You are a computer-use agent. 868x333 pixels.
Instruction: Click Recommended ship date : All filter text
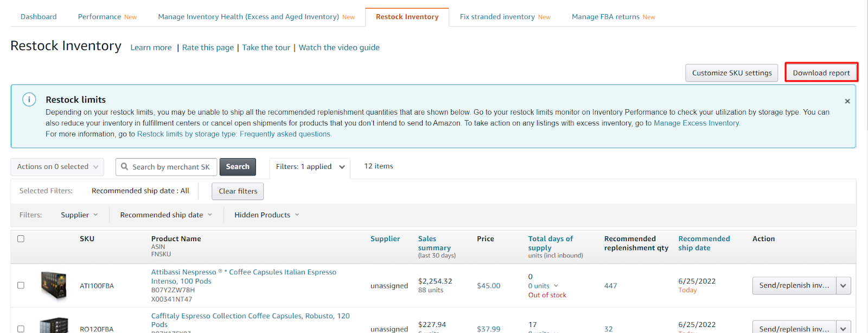pyautogui.click(x=141, y=191)
